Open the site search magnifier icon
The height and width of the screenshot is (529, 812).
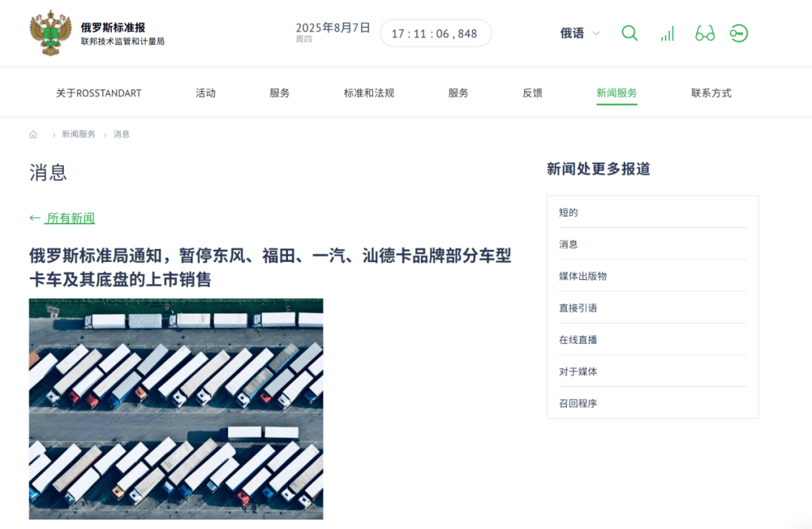629,33
